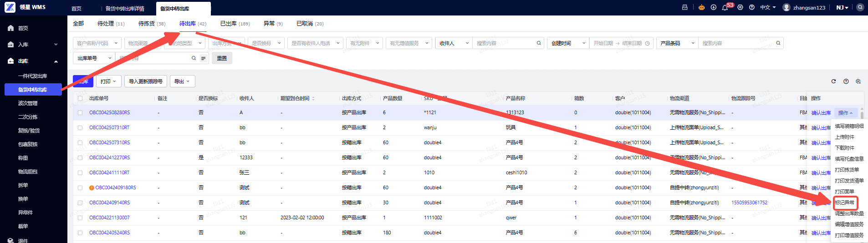
Task: Open the inbox tray icon in top bar
Action: click(x=684, y=7)
